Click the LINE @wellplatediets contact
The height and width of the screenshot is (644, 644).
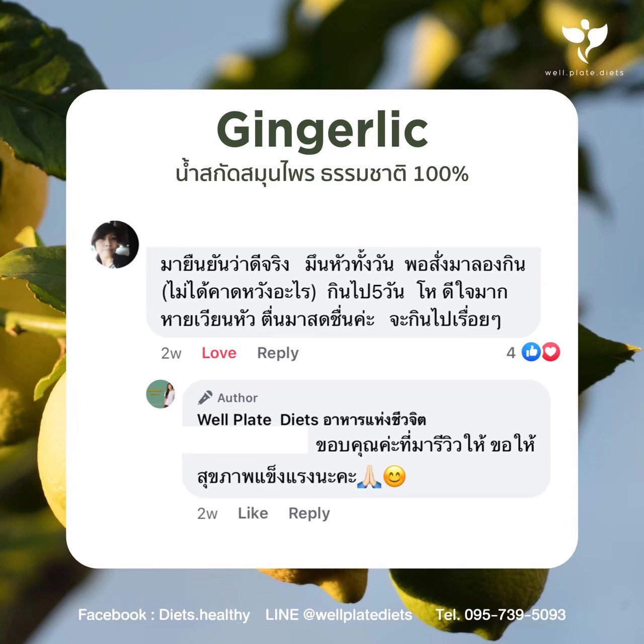point(339,614)
